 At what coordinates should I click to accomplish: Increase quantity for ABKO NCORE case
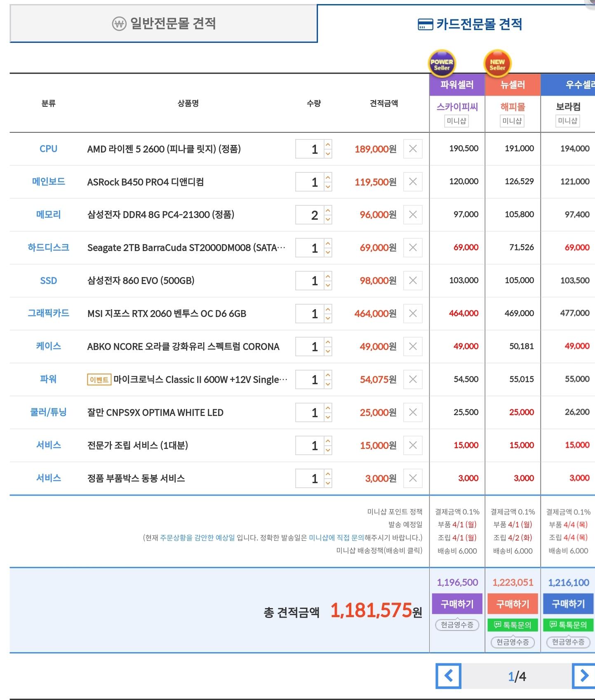coord(328,342)
